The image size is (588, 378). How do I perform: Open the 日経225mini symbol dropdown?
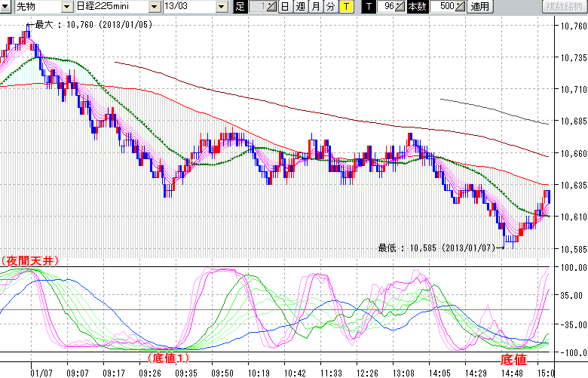[155, 7]
